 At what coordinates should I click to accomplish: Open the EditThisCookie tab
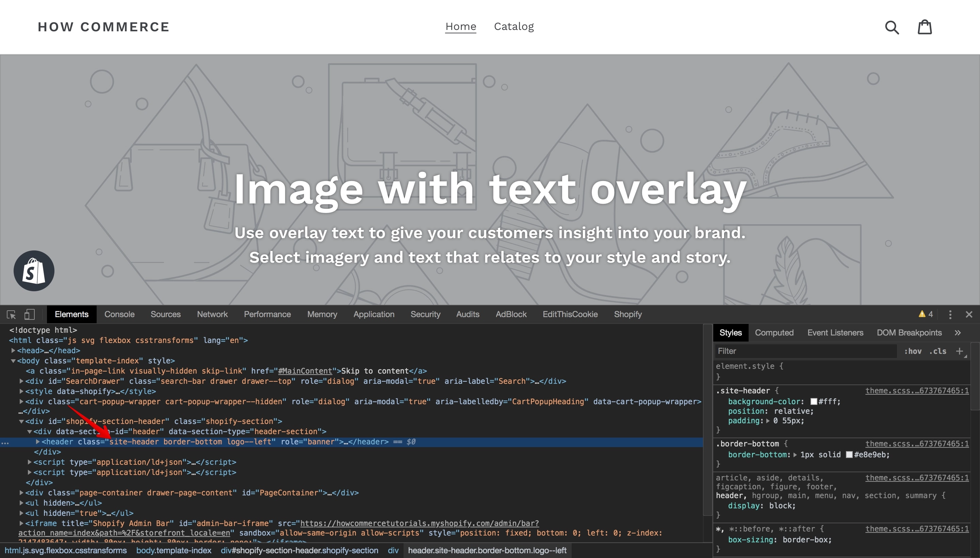click(x=570, y=314)
